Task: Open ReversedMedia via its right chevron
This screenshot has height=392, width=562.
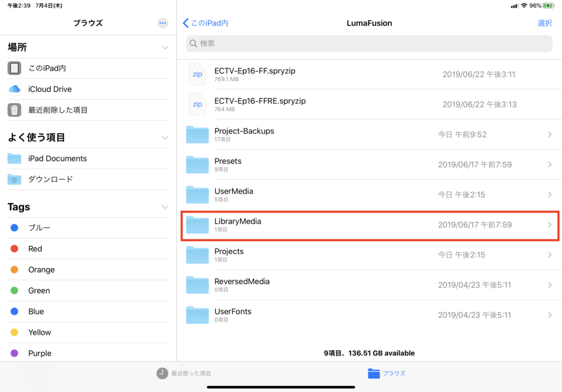Action: 549,285
